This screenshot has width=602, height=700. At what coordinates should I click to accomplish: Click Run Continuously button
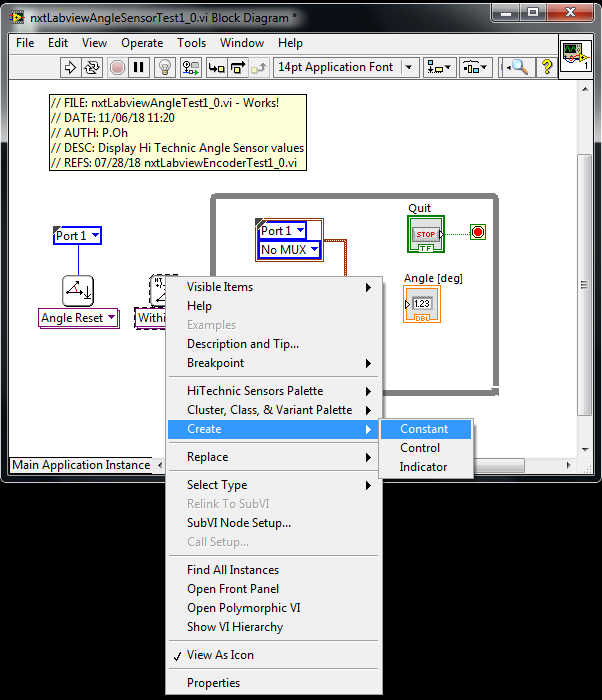click(92, 67)
